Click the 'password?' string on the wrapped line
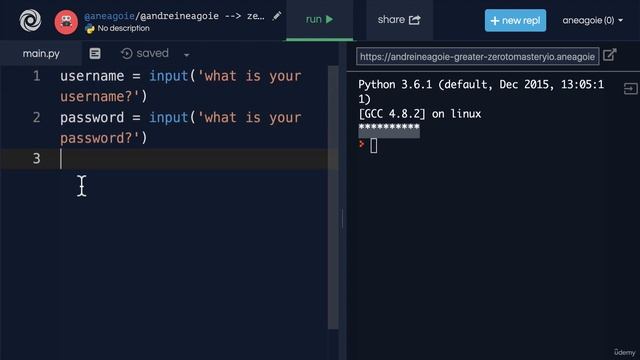 pyautogui.click(x=100, y=138)
